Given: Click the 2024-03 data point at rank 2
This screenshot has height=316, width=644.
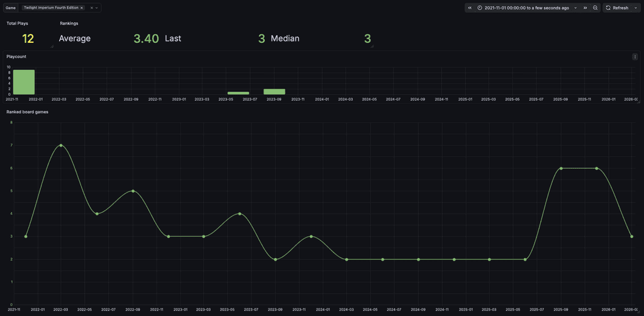Looking at the screenshot, I should click(347, 259).
